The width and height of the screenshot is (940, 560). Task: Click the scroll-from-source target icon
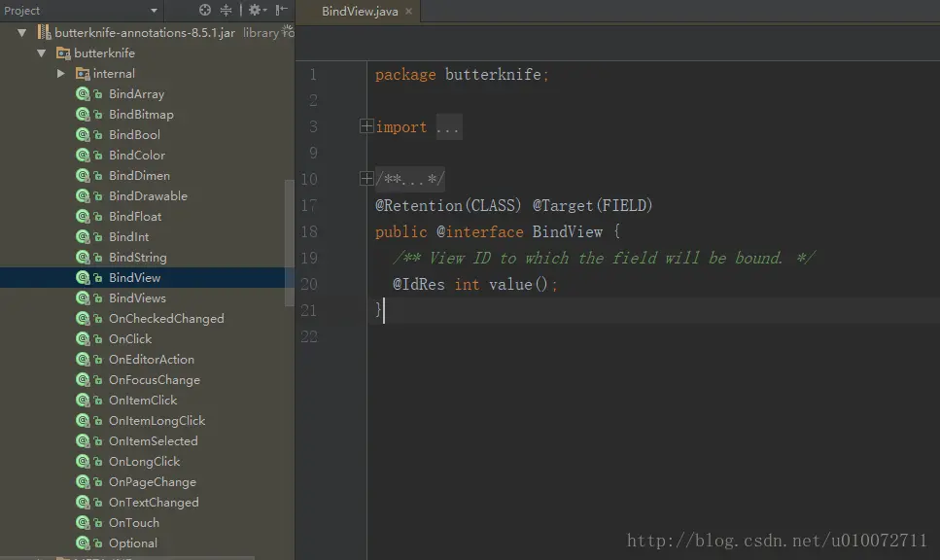click(x=205, y=10)
